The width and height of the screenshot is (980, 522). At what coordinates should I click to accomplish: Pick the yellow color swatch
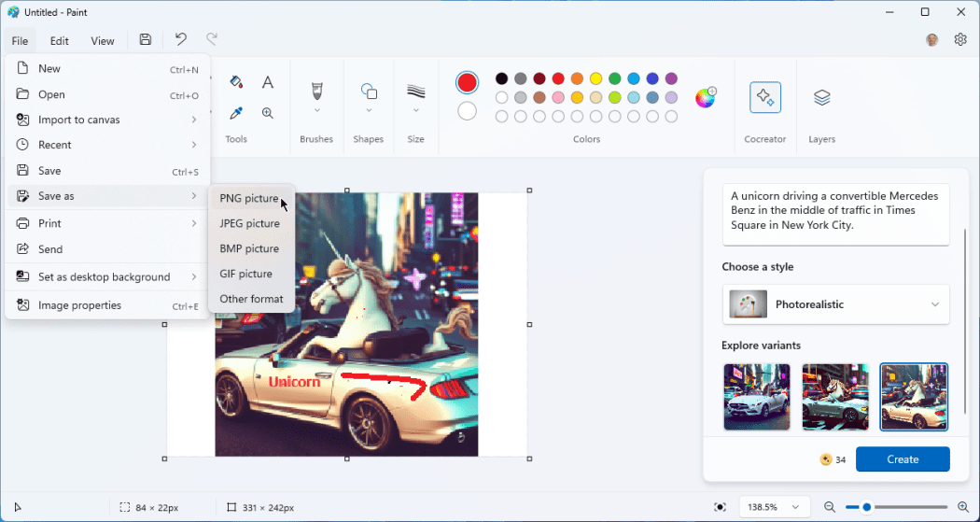[595, 78]
